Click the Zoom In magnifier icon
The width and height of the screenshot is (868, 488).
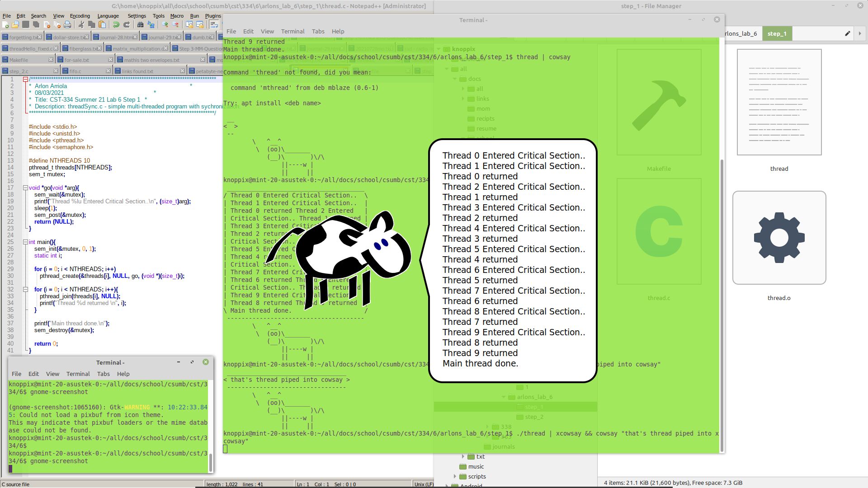tap(165, 24)
